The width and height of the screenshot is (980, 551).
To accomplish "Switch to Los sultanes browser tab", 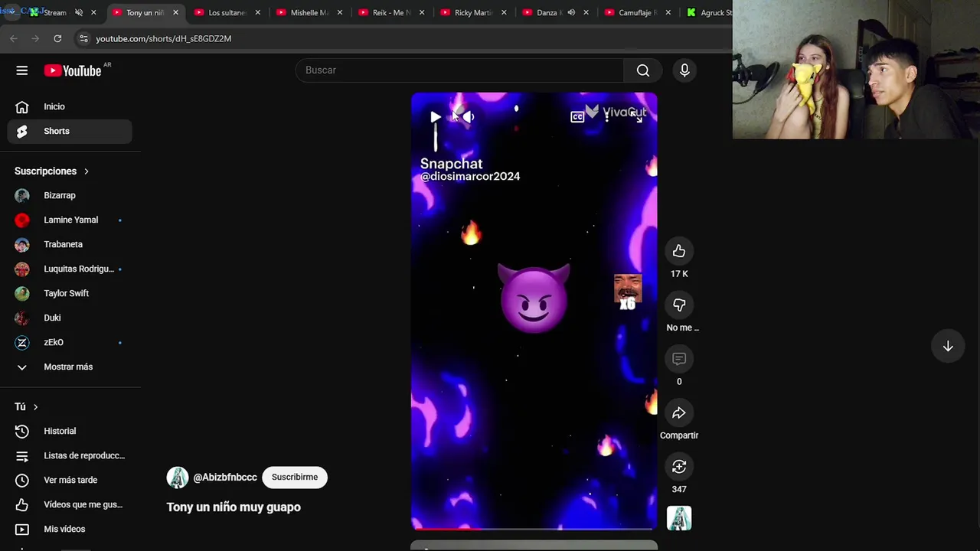I will pyautogui.click(x=227, y=13).
